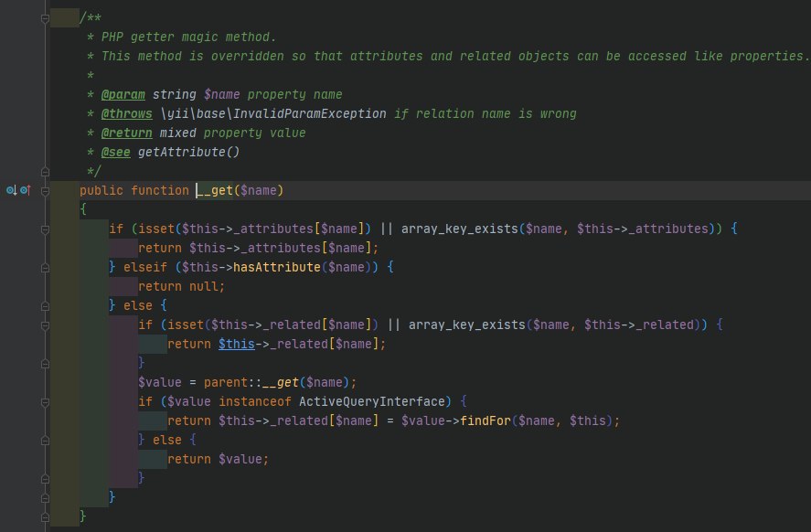Click the elseif keyword
The width and height of the screenshot is (811, 532).
point(145,267)
